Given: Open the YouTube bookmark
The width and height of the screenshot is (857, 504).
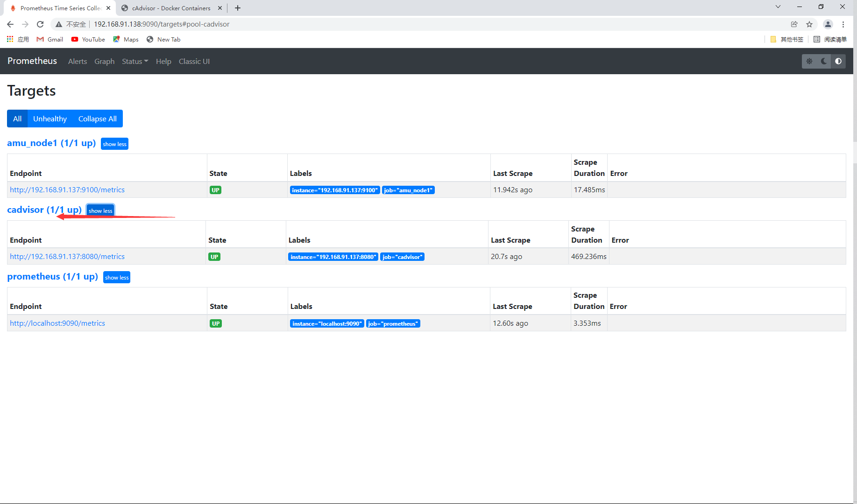Looking at the screenshot, I should click(x=88, y=39).
